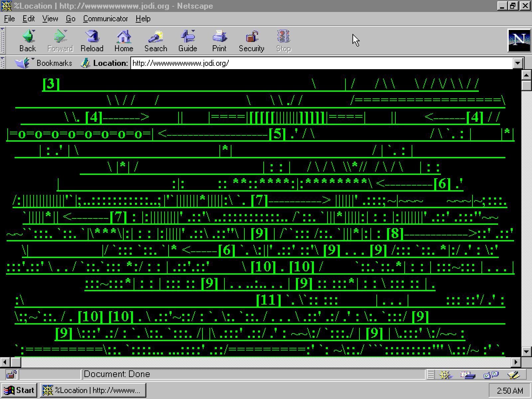Click the horizontal scrollbar right arrow
Screen dimensions: 532x399
click(516, 362)
